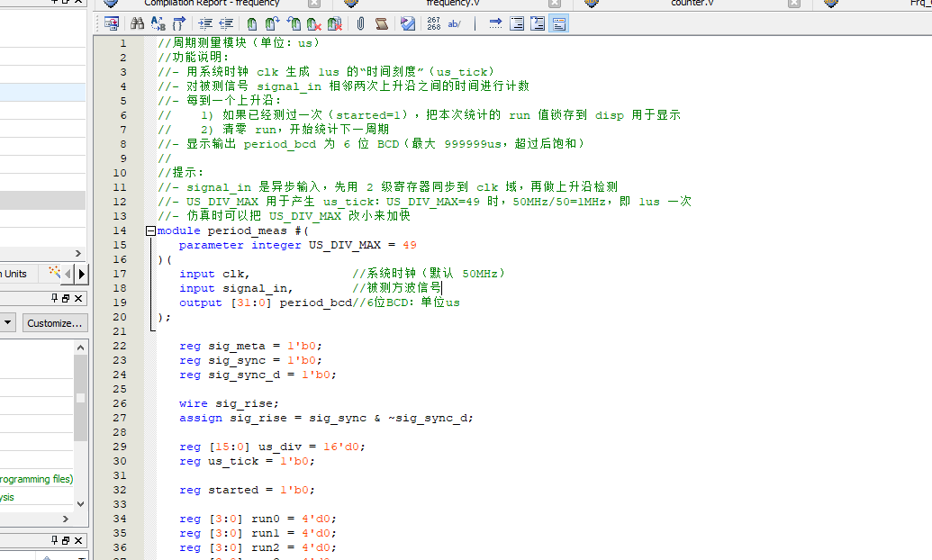Click the detach window toolbar icon
This screenshot has height=560, width=932.
point(111,23)
